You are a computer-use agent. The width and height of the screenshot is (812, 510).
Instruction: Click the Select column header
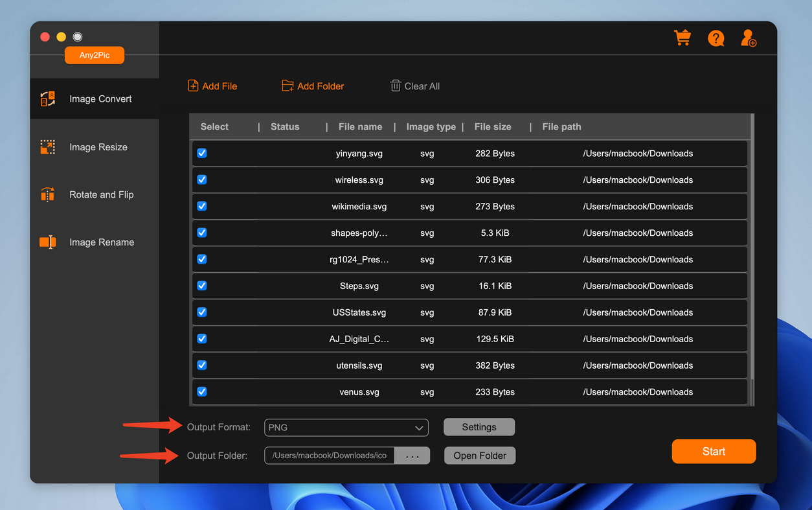214,126
